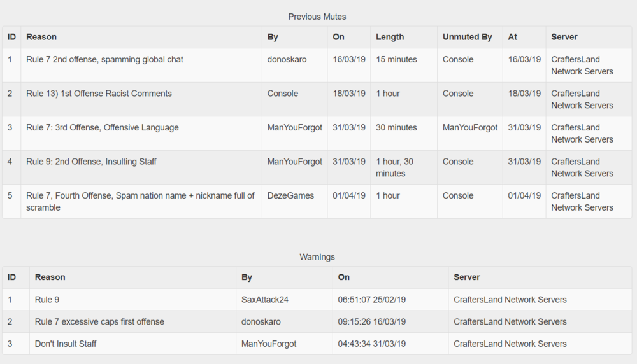637x364 pixels.
Task: Click the "15 minutes" mute length
Action: [396, 59]
